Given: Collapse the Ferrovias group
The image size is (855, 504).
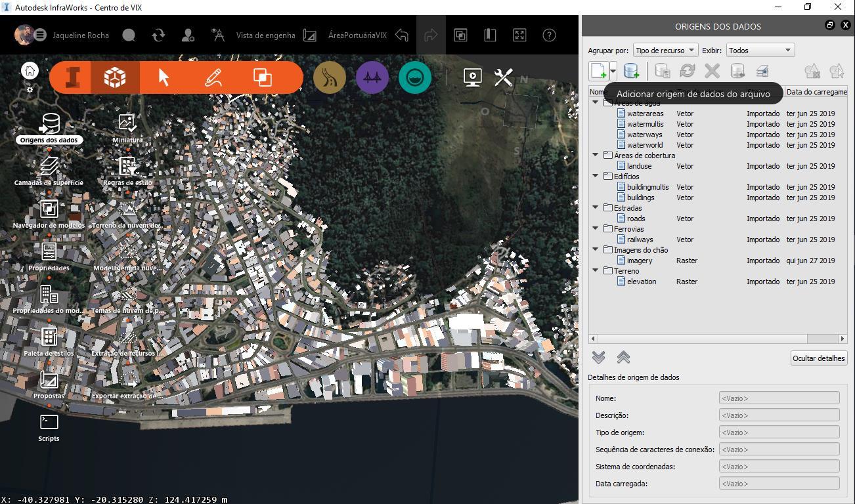Looking at the screenshot, I should coord(596,229).
